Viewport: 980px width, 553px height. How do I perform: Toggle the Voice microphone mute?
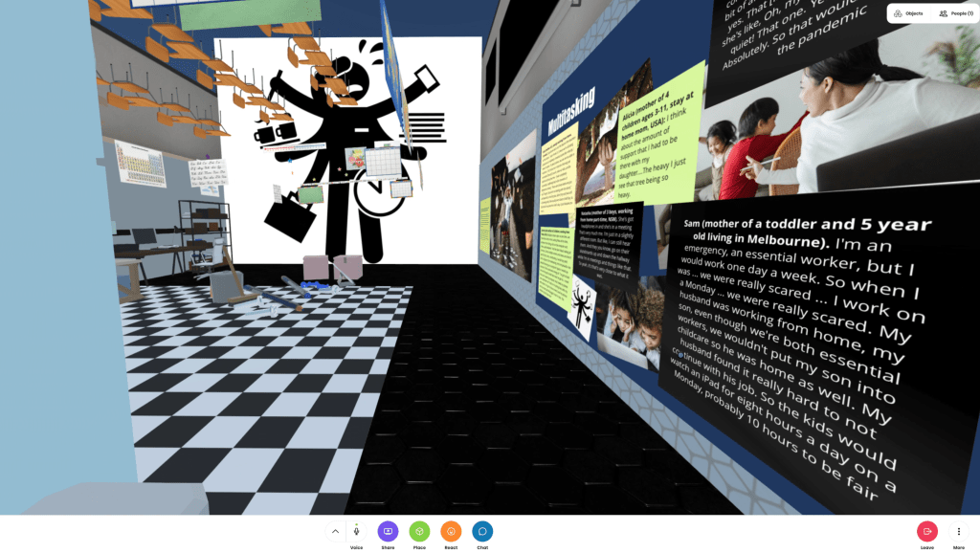pyautogui.click(x=356, y=531)
